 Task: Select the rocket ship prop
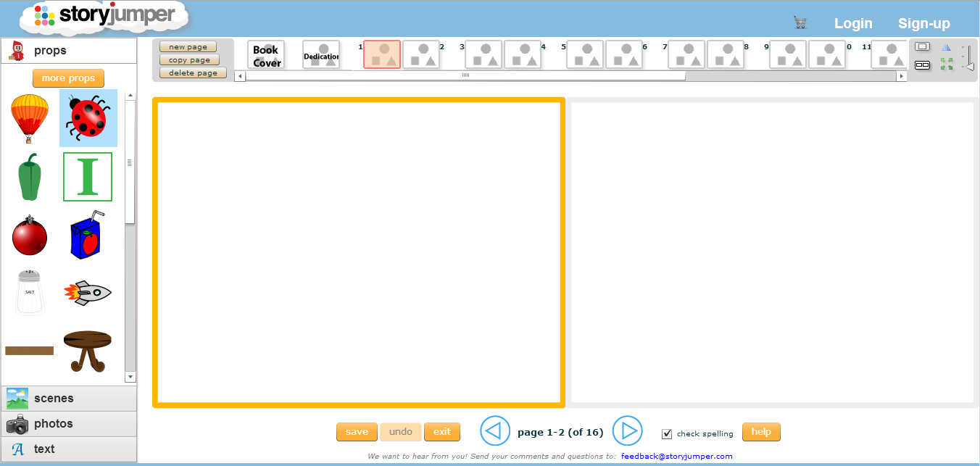(88, 292)
